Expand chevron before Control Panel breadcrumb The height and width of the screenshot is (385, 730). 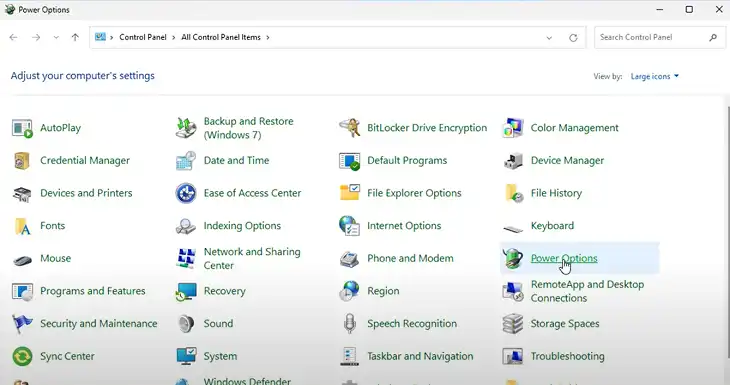click(x=112, y=37)
